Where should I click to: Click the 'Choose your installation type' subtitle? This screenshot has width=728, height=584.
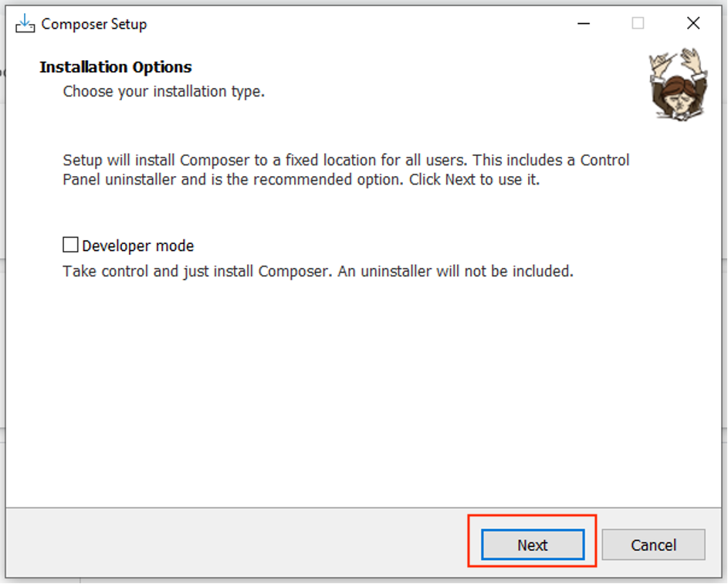tap(164, 91)
